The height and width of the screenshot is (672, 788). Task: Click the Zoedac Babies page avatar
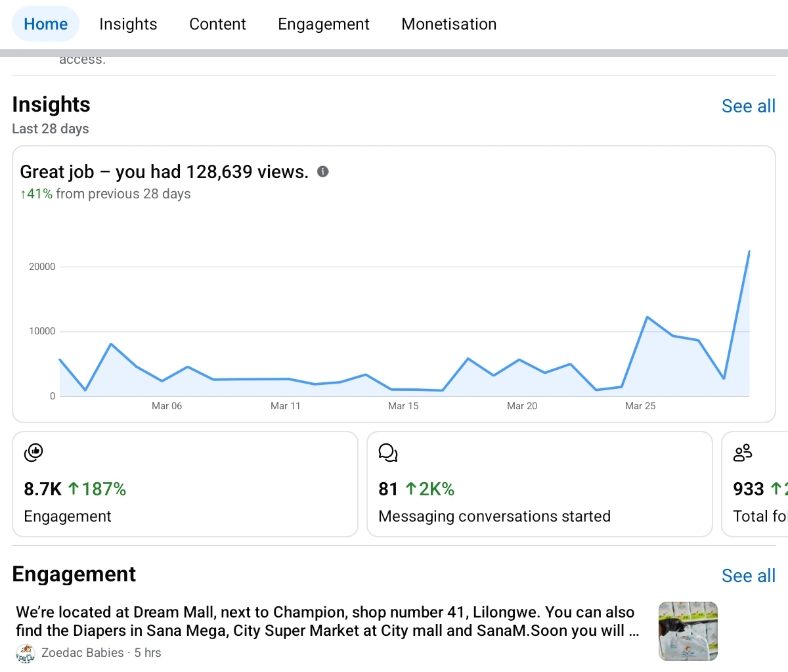click(x=26, y=653)
